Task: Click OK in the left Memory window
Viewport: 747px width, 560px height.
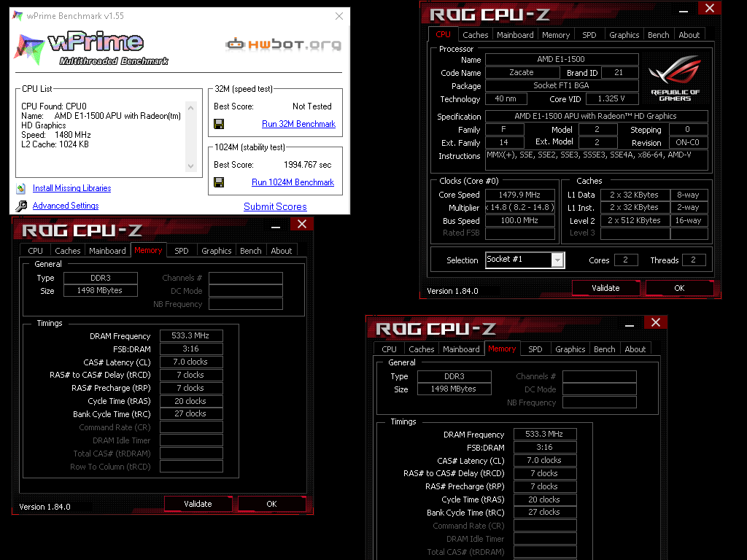Action: (271, 504)
